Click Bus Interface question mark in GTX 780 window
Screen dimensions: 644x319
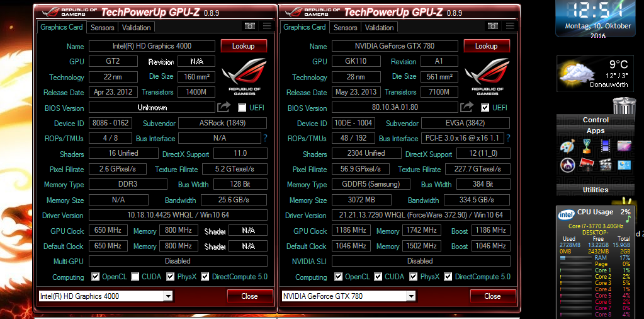(509, 138)
